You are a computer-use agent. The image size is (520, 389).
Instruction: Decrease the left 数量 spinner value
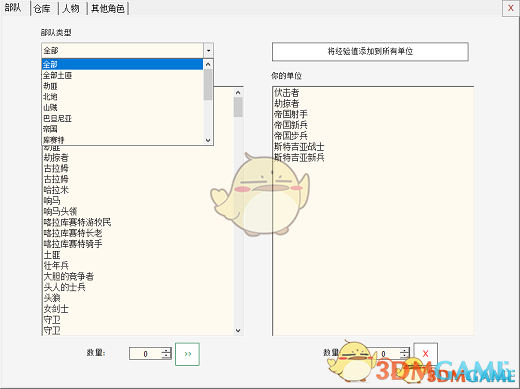tap(166, 357)
